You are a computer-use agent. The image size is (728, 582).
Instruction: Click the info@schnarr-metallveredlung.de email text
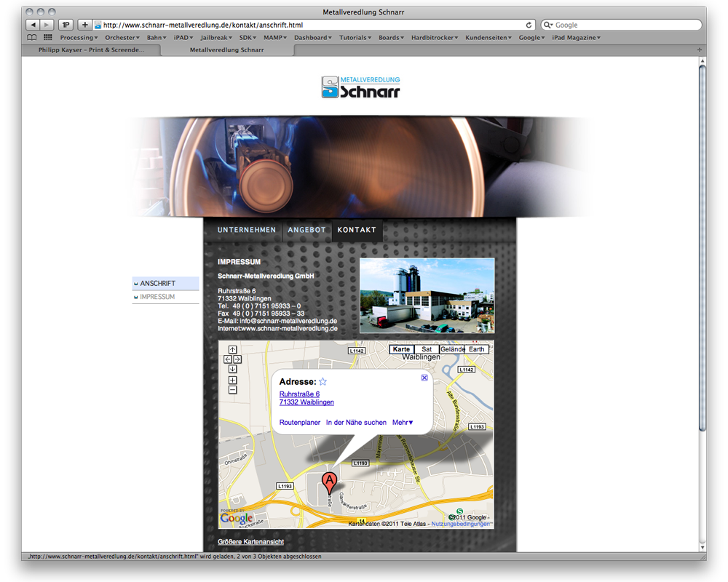(x=288, y=321)
